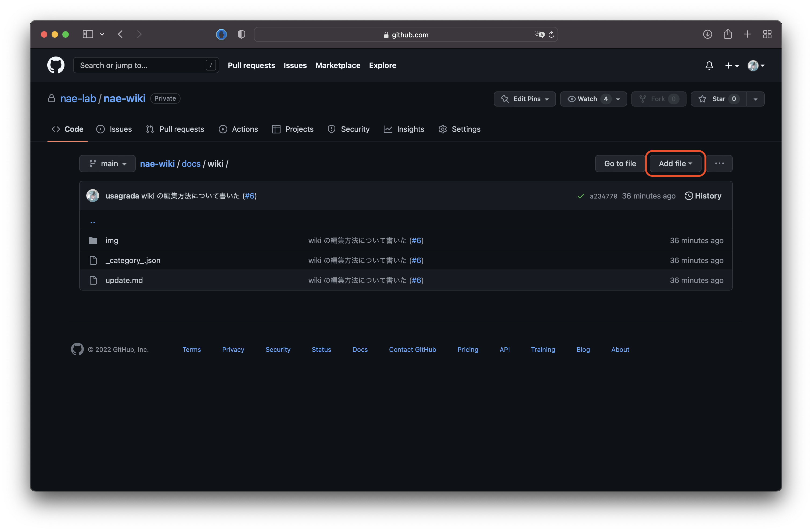Image resolution: width=812 pixels, height=531 pixels.
Task: Click the GitHub logo icon
Action: [56, 65]
